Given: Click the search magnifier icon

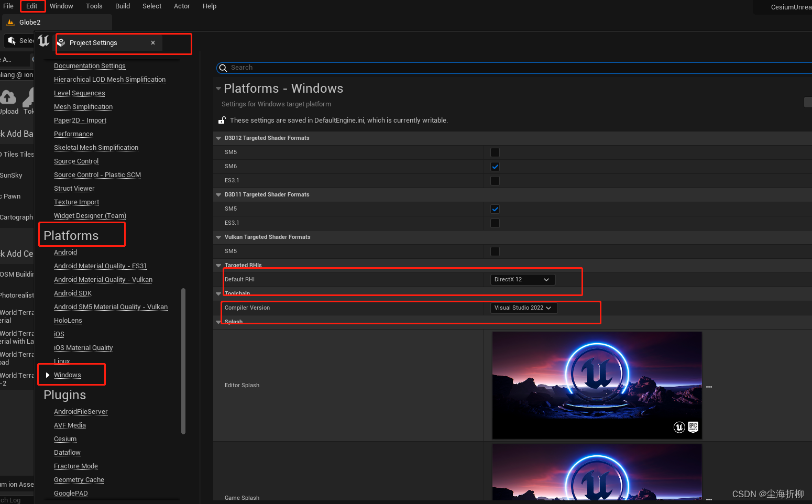Looking at the screenshot, I should tap(223, 68).
